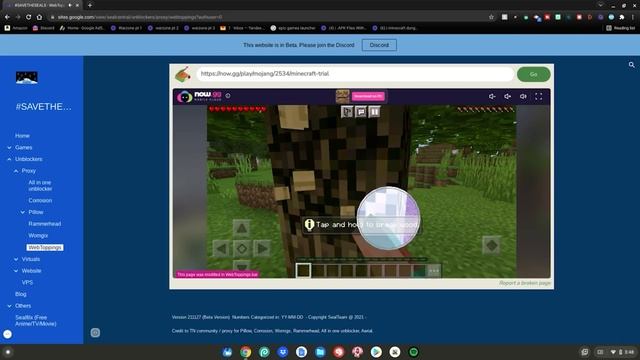Open Spotify from the shelf

pyautogui.click(x=413, y=352)
